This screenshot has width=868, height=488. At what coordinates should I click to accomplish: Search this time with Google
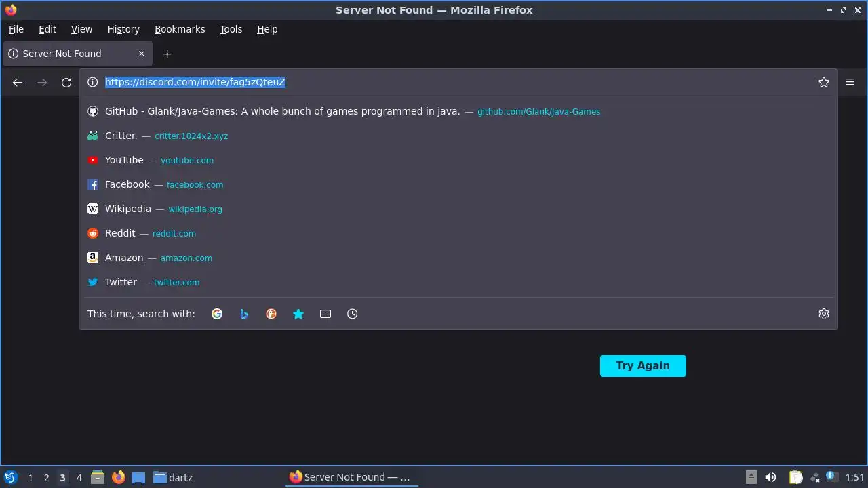217,314
